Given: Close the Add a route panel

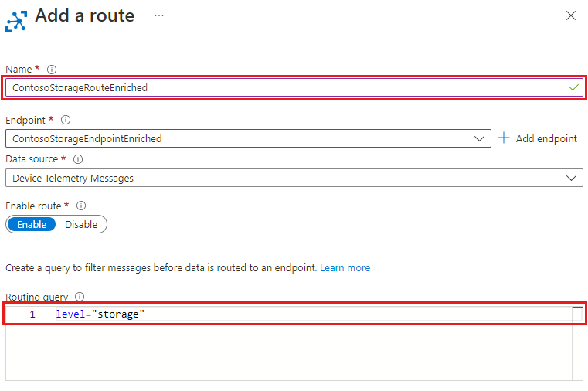Looking at the screenshot, I should tap(571, 15).
